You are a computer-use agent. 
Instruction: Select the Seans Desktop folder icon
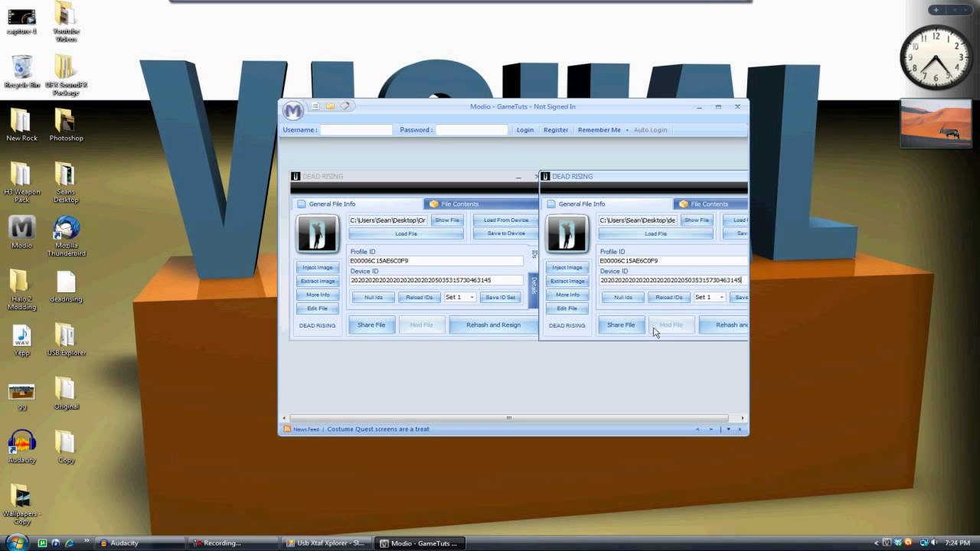pos(66,183)
